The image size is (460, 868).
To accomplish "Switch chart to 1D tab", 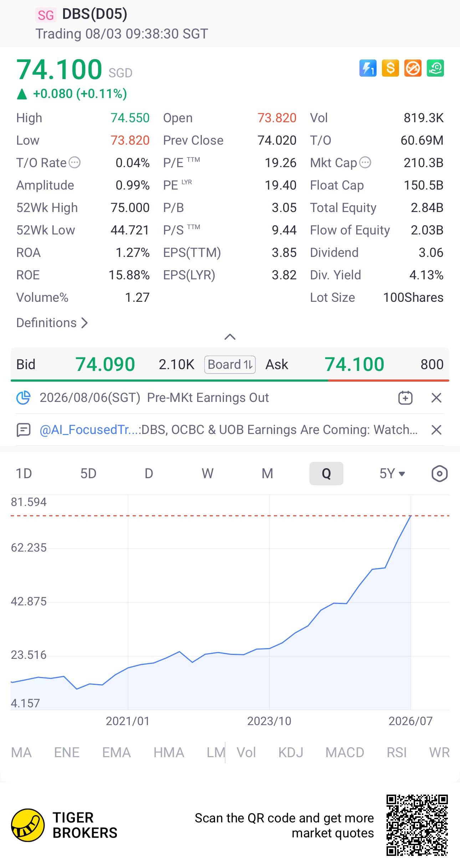I will tap(24, 474).
